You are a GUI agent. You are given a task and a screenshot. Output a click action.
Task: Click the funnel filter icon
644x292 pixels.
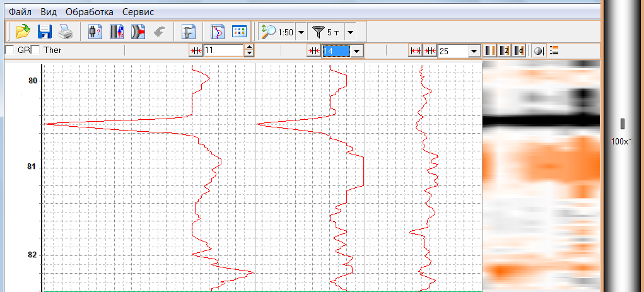[x=318, y=32]
